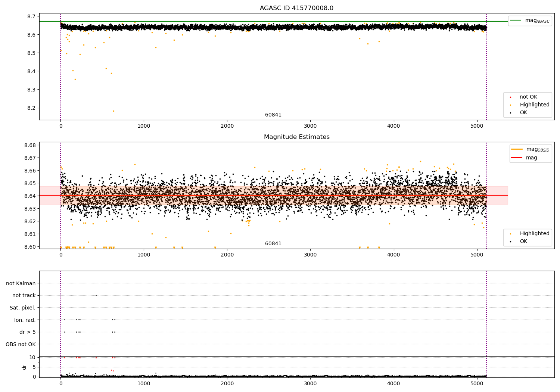Click the 8.67 y-axis tick label
Screen dimensions: 560x392
(x=30, y=158)
